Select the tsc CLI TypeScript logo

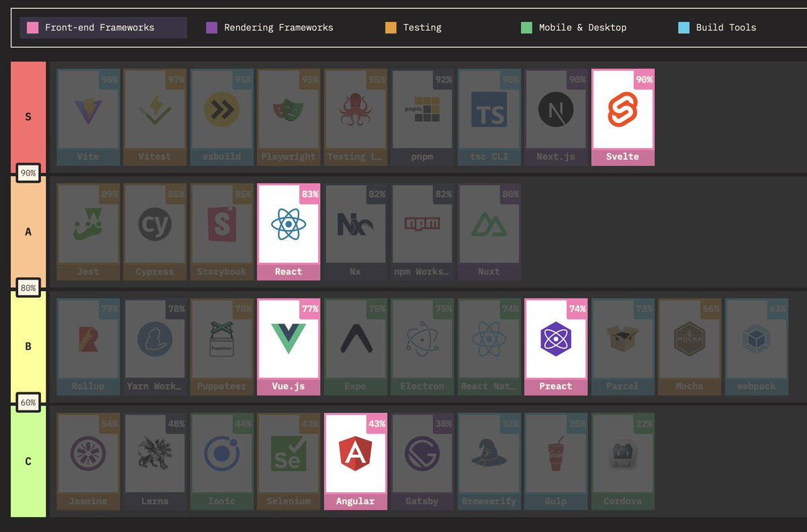(x=489, y=110)
